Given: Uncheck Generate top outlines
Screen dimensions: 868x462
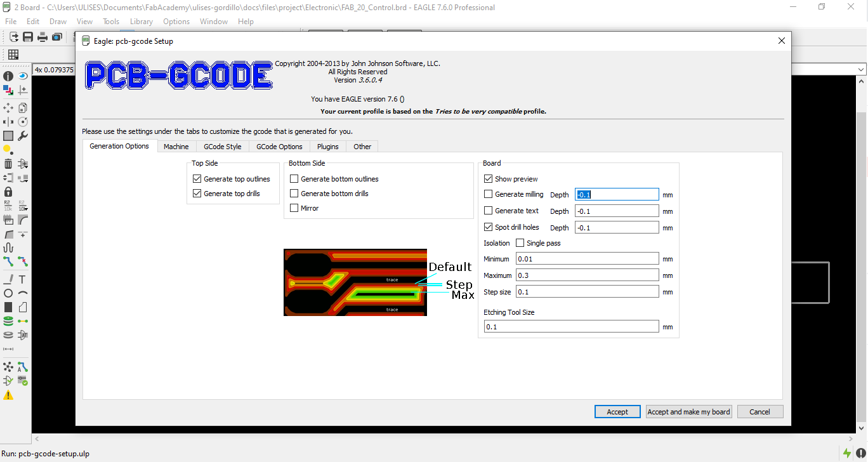Looking at the screenshot, I should coord(197,179).
